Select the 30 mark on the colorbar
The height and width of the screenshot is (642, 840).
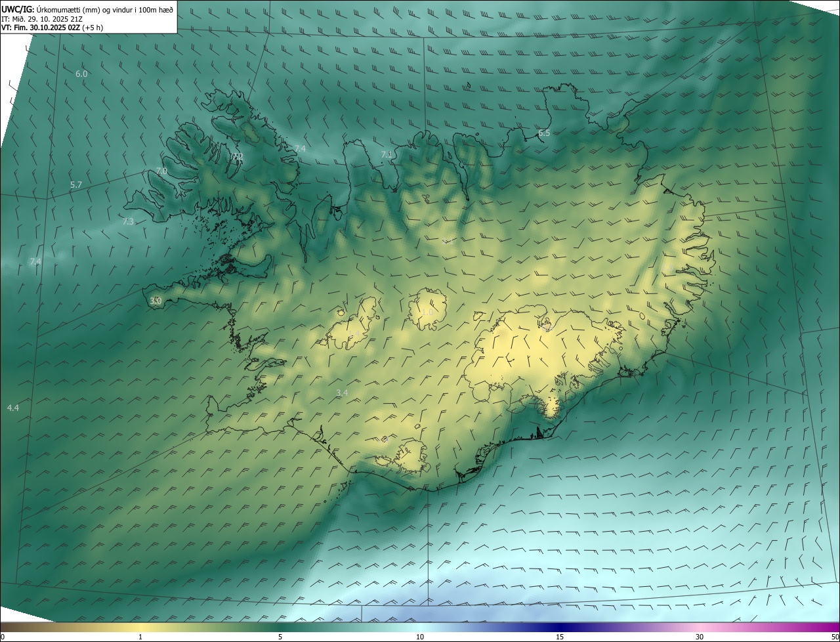pos(700,637)
